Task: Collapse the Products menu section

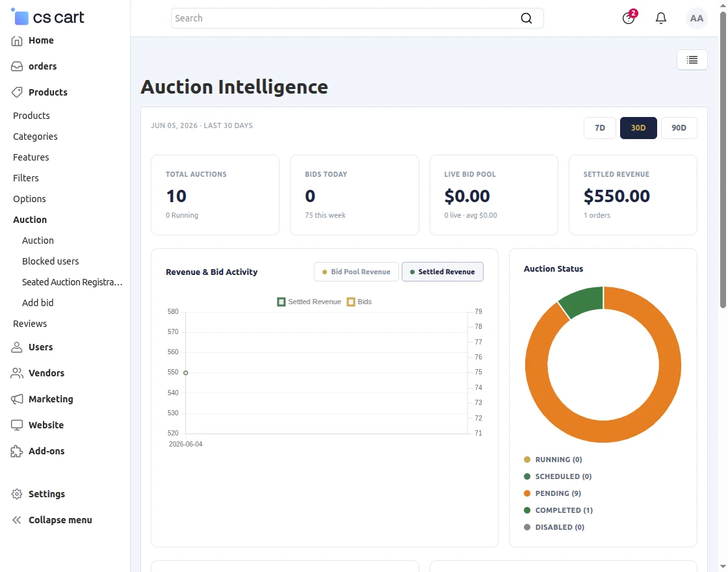Action: [48, 92]
